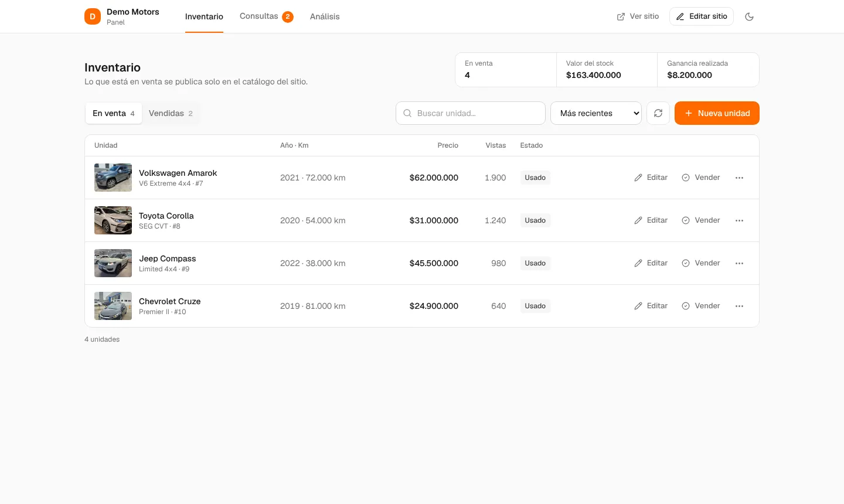
Task: Mark Chevrolet Cruze as sold
Action: click(701, 306)
